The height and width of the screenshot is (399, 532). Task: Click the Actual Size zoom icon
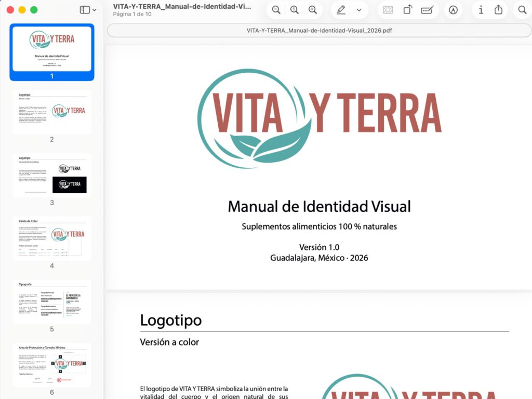[x=295, y=10]
